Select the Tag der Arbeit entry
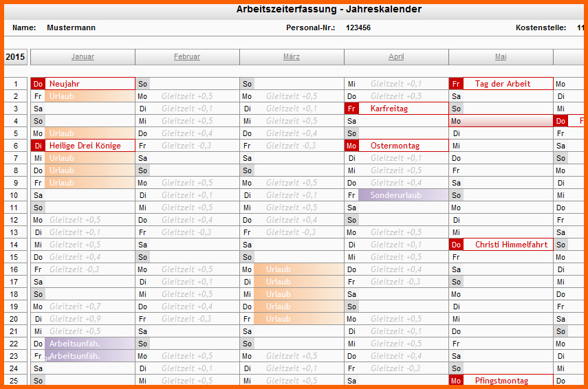 pyautogui.click(x=508, y=84)
